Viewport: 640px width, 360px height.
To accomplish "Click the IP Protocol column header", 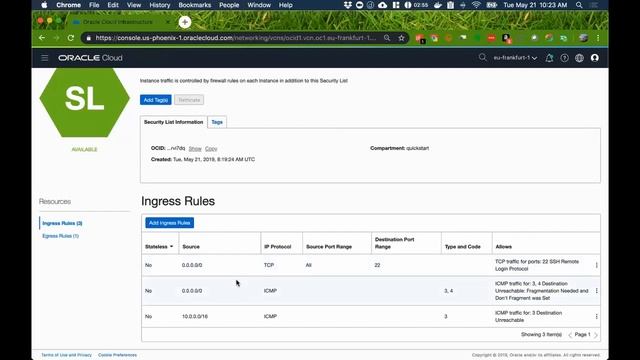I will tap(278, 247).
